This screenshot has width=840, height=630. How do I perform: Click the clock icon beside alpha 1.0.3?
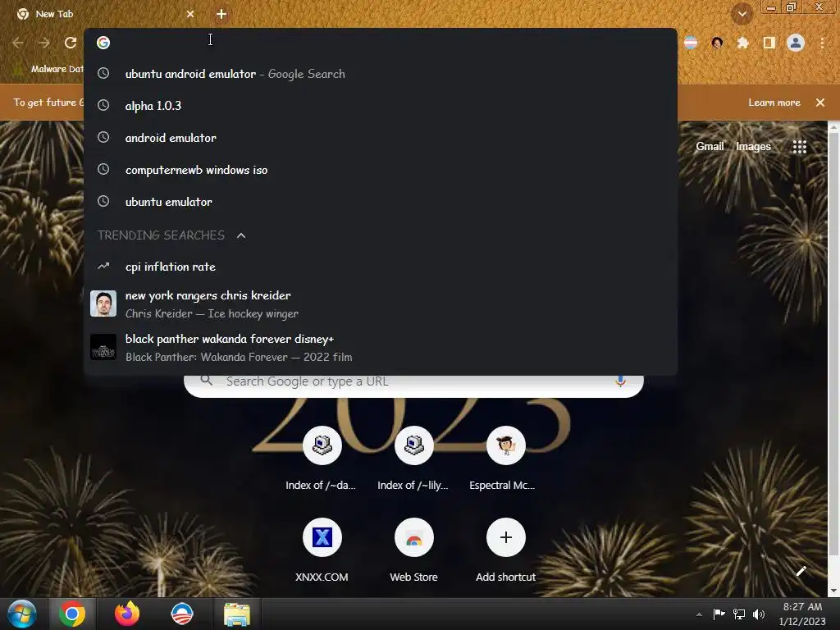[103, 106]
